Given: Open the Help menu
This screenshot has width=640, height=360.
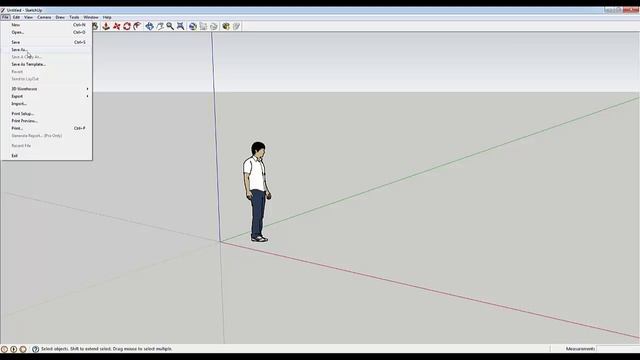Looking at the screenshot, I should [107, 18].
